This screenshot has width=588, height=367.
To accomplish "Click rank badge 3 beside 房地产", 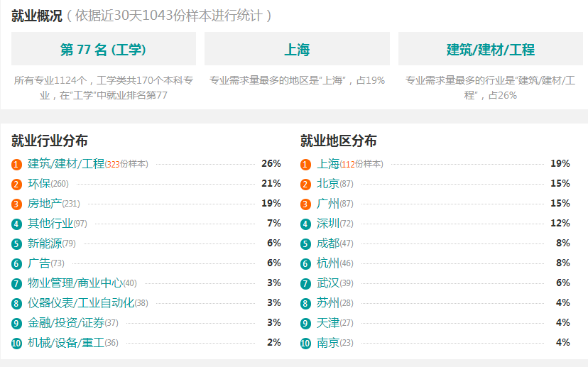I will (x=16, y=204).
